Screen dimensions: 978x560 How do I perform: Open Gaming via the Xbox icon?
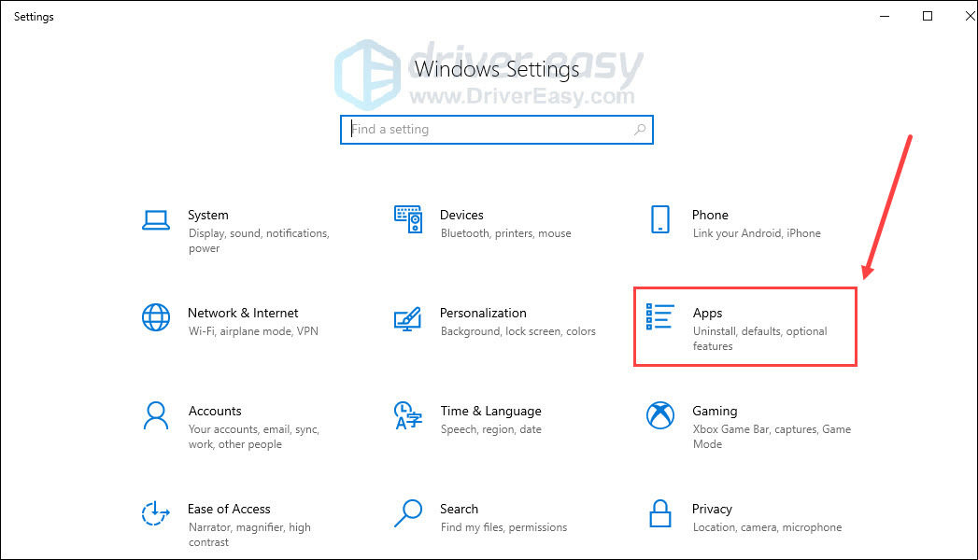659,415
